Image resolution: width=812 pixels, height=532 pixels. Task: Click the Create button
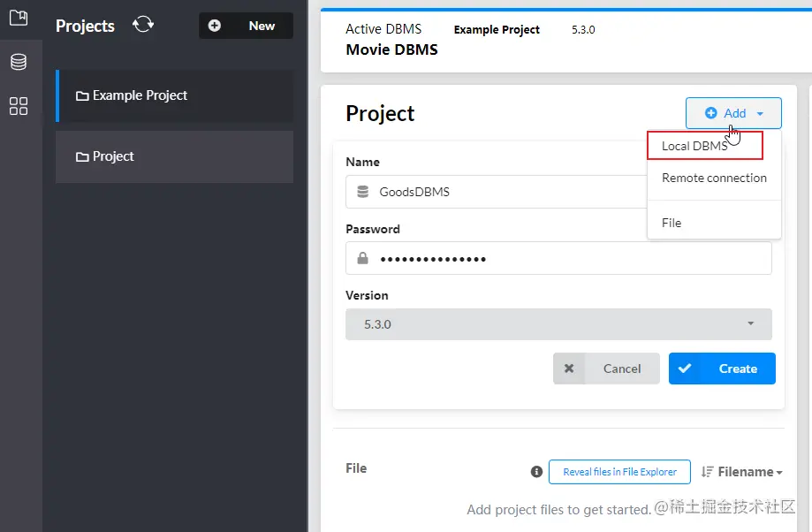tap(722, 369)
